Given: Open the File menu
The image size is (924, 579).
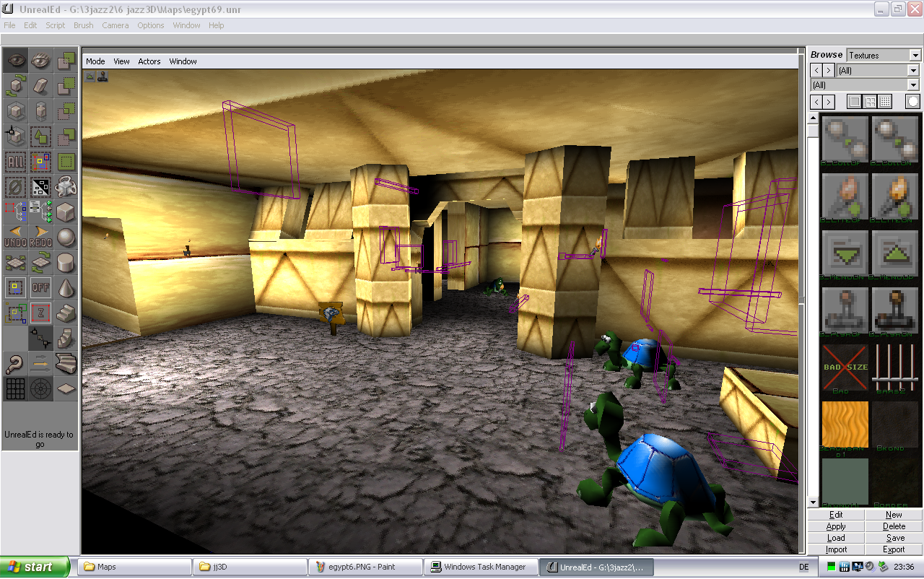Looking at the screenshot, I should pos(9,25).
